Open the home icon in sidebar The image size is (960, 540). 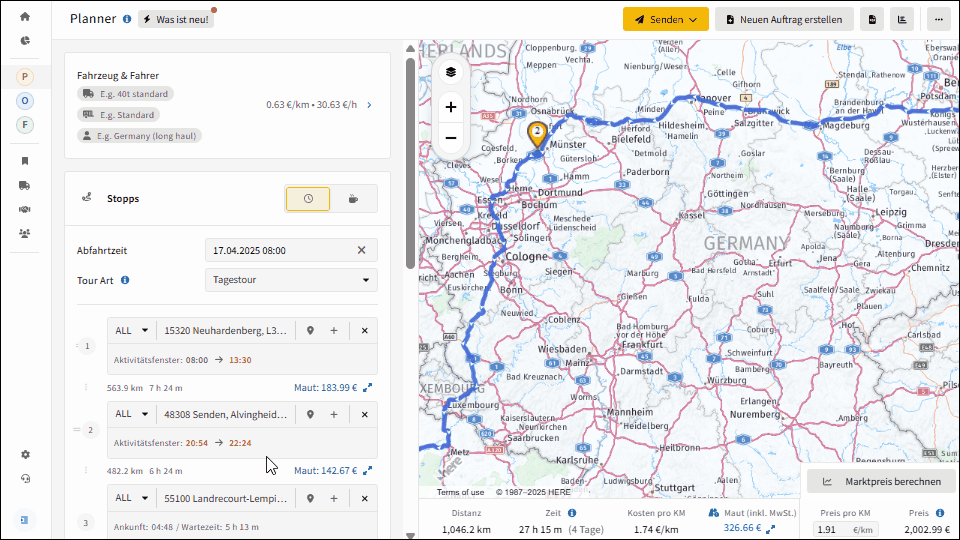24,17
